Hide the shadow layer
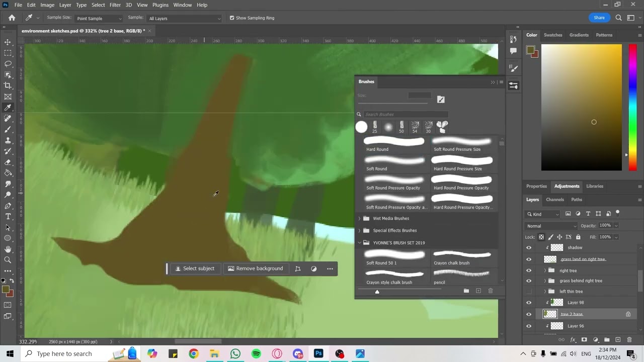 529,247
